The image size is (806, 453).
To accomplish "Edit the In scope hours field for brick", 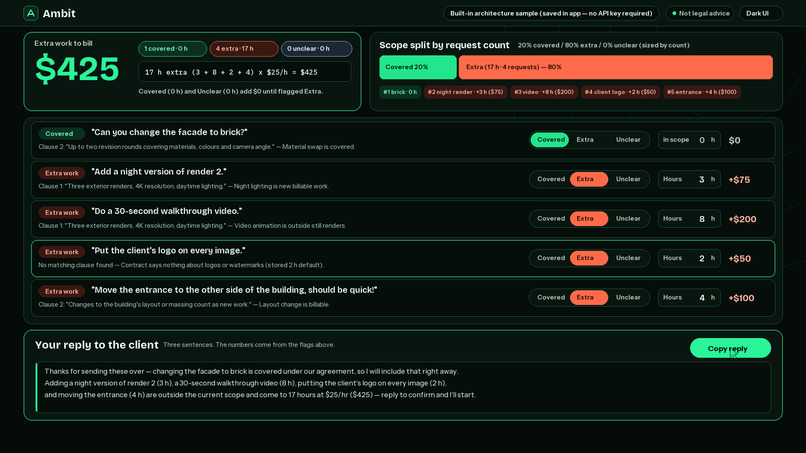I will coord(689,140).
